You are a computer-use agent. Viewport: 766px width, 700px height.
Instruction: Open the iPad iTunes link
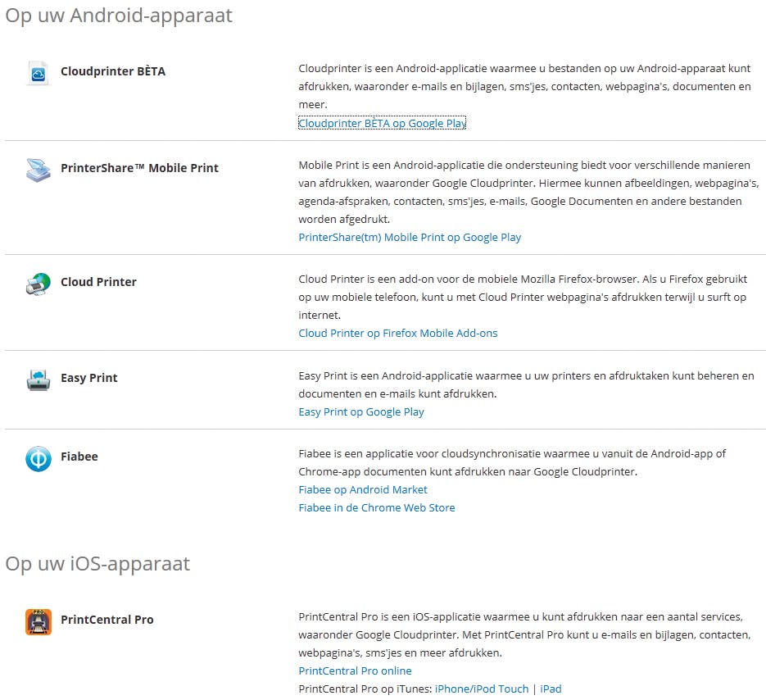click(551, 689)
